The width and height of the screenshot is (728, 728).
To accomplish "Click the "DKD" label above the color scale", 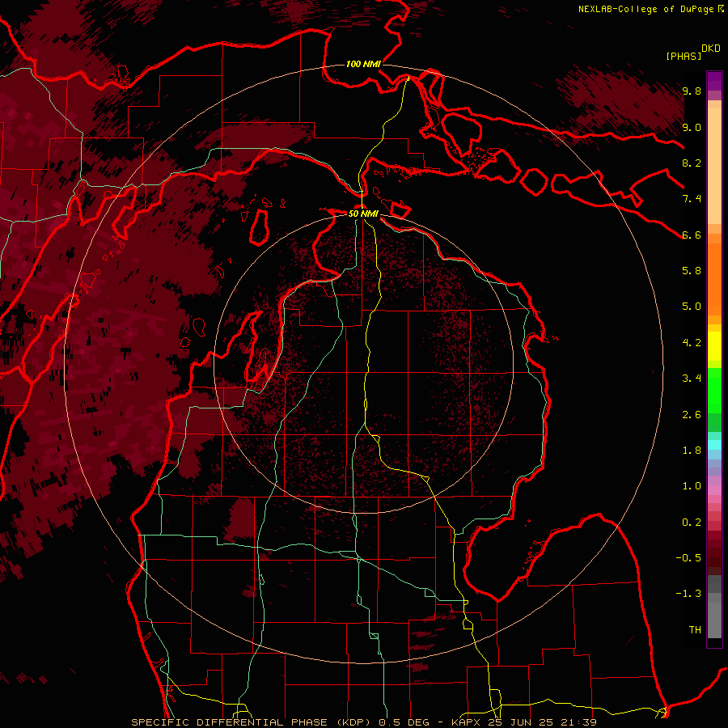I will [711, 49].
